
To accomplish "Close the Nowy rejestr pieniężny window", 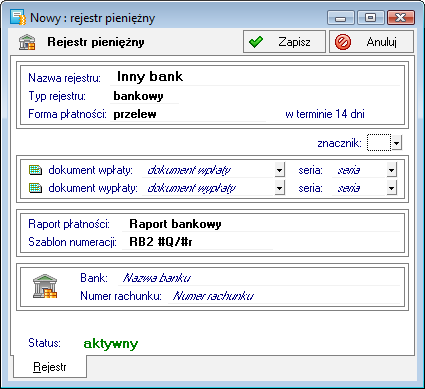I will pos(400,18).
